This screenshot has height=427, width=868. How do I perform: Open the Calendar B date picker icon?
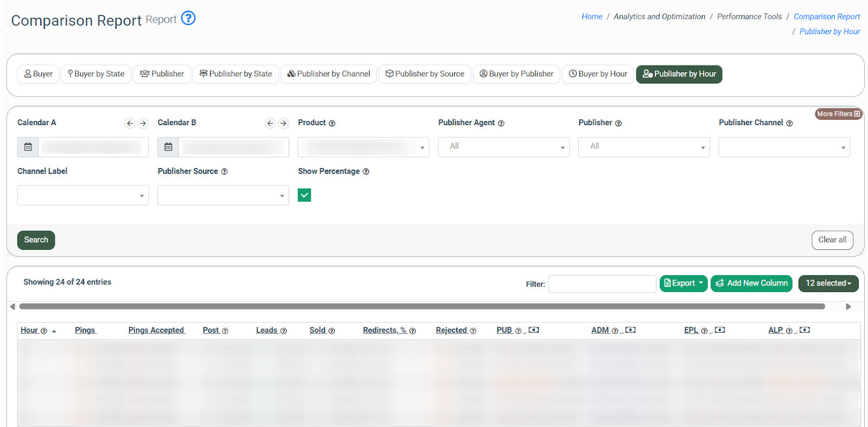click(x=168, y=147)
